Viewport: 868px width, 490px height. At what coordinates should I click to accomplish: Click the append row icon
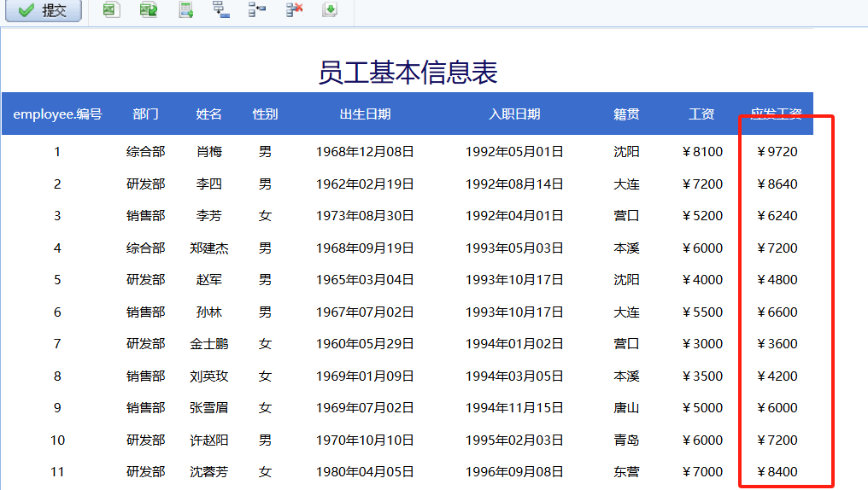tap(220, 10)
